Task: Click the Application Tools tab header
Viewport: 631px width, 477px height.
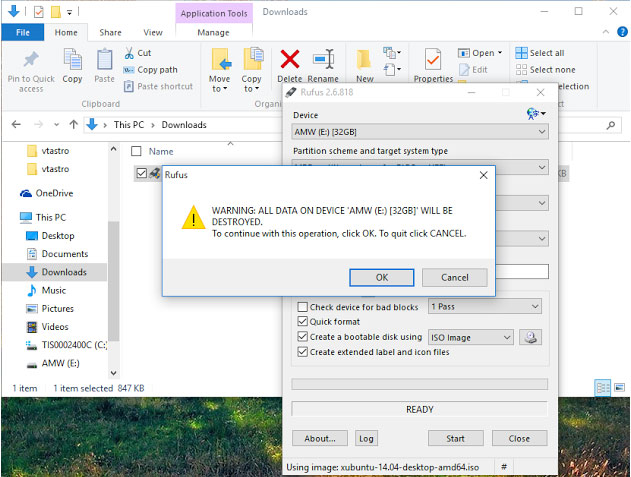Action: pyautogui.click(x=214, y=13)
